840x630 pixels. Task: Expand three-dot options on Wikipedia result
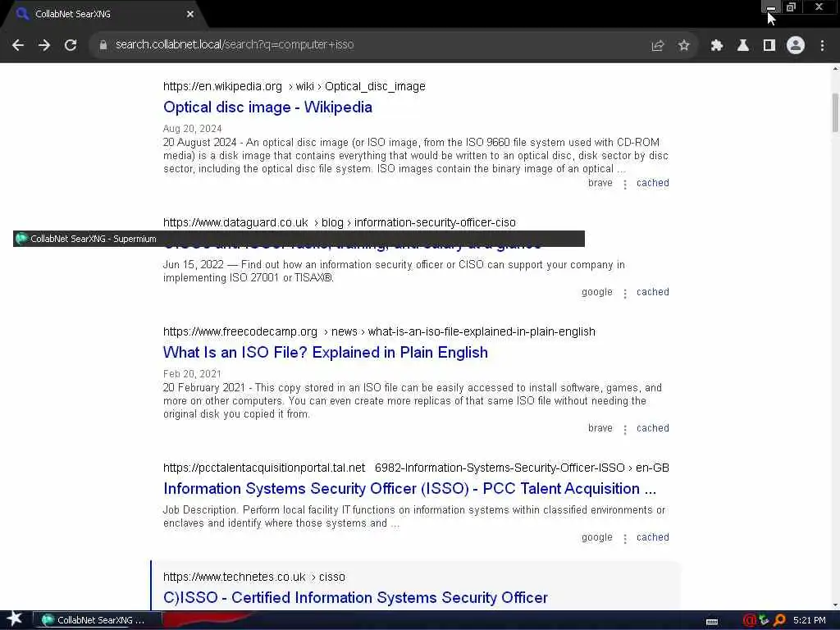point(624,185)
